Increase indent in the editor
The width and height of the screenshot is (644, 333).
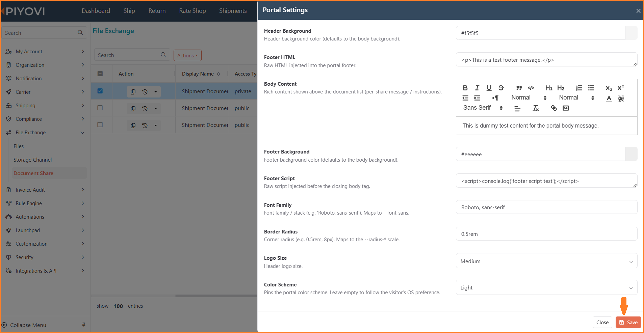point(477,98)
